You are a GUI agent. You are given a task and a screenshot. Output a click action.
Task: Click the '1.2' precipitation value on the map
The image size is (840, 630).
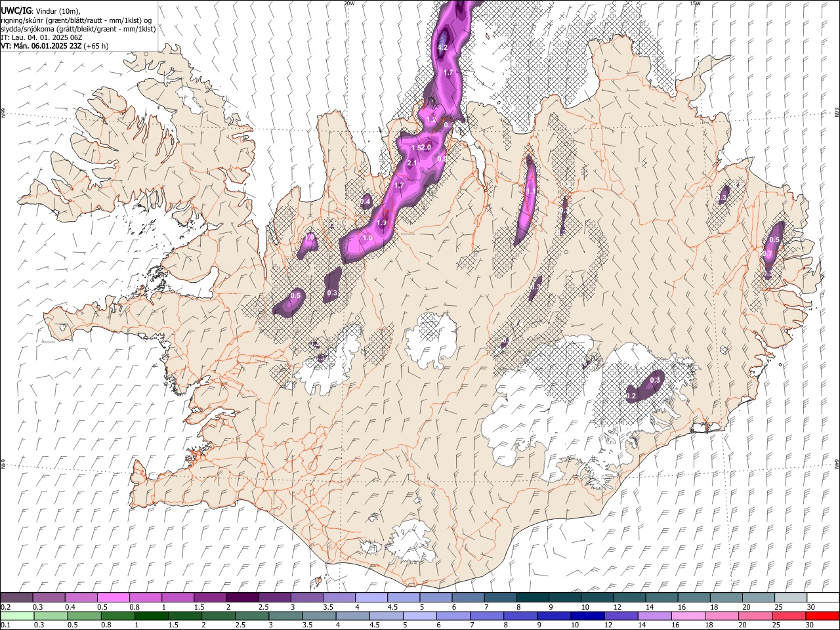coord(431,120)
